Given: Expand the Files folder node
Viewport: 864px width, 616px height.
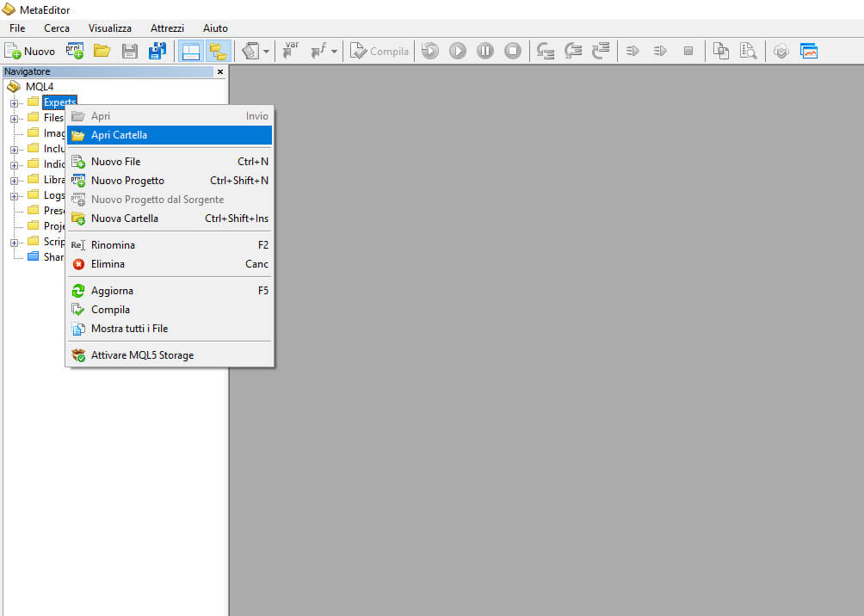Looking at the screenshot, I should click(x=14, y=119).
